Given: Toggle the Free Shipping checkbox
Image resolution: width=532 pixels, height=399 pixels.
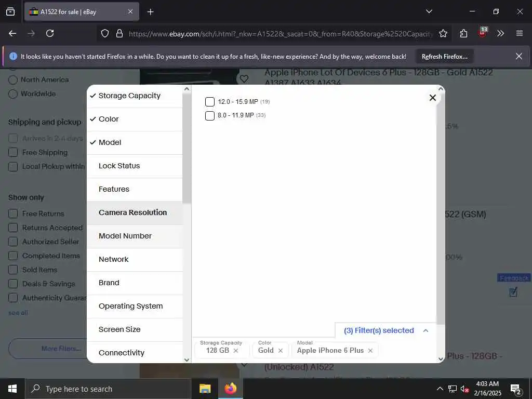Looking at the screenshot, I should (x=13, y=152).
